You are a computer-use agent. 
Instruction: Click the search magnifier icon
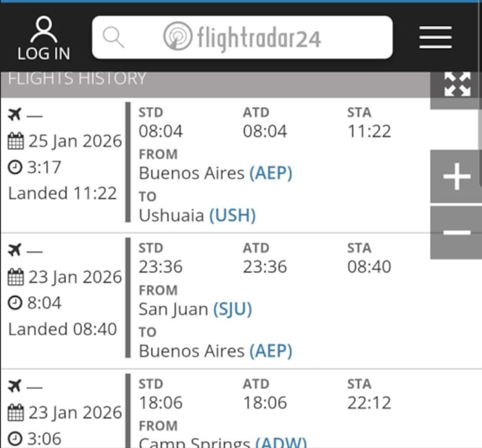coord(113,37)
